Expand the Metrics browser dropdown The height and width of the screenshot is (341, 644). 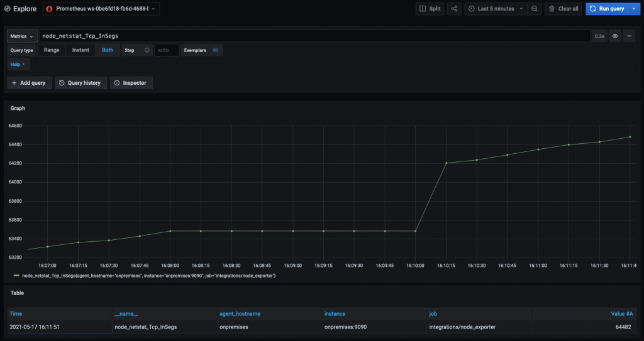pyautogui.click(x=22, y=36)
